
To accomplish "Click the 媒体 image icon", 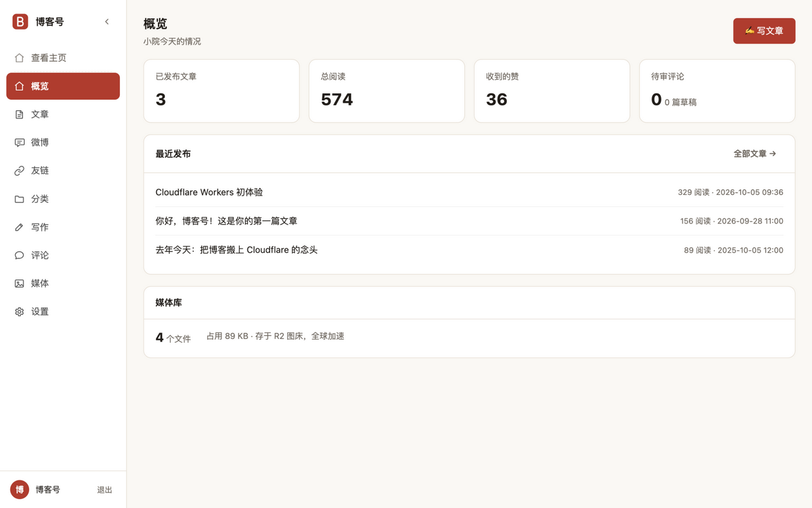I will click(x=20, y=283).
